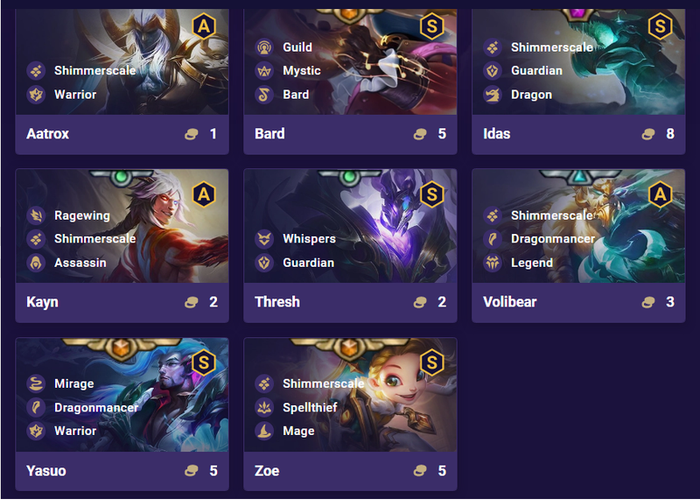Click the S tier badge on Yasuo card

204,362
